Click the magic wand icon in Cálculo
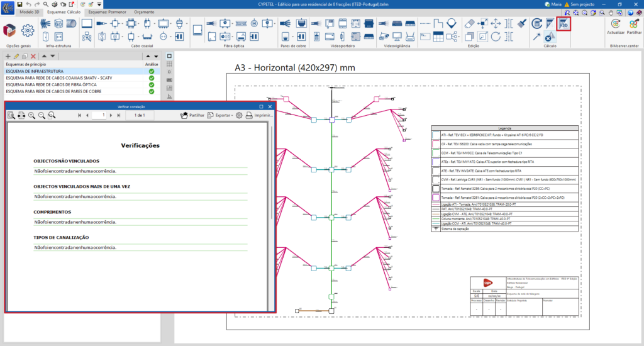The height and width of the screenshot is (346, 644). 536,37
